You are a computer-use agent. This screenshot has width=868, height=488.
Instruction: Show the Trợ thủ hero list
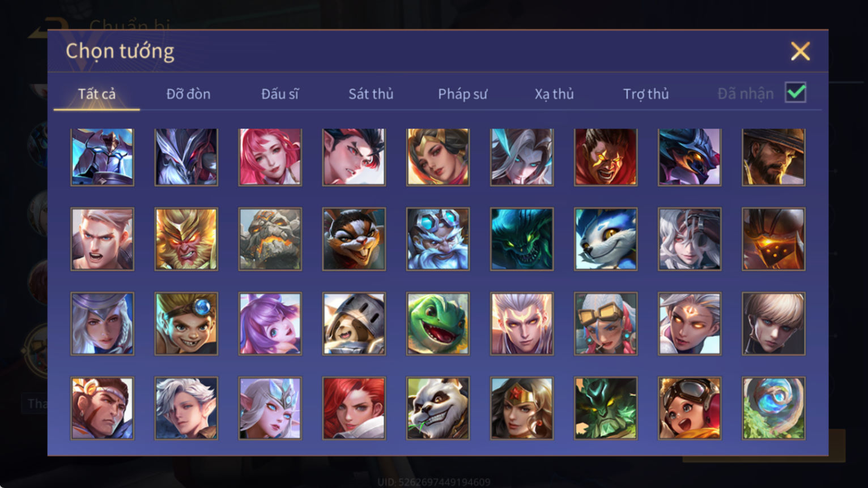click(646, 94)
